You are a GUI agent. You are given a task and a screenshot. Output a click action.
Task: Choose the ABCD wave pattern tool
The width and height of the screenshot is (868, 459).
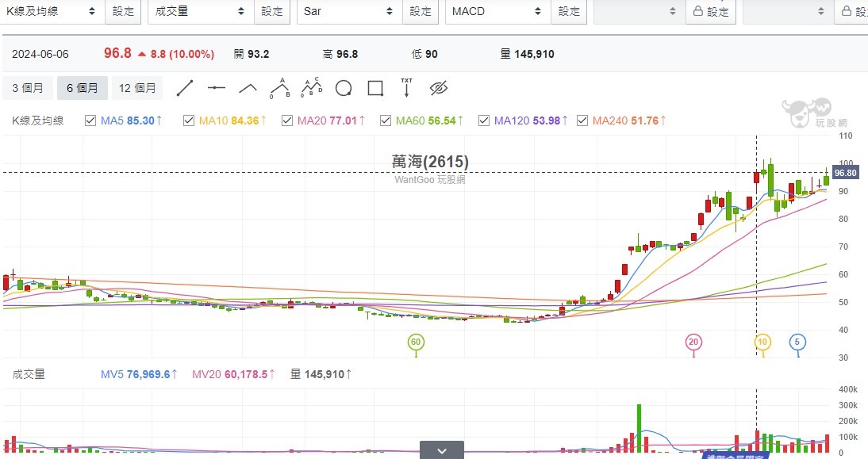point(311,88)
